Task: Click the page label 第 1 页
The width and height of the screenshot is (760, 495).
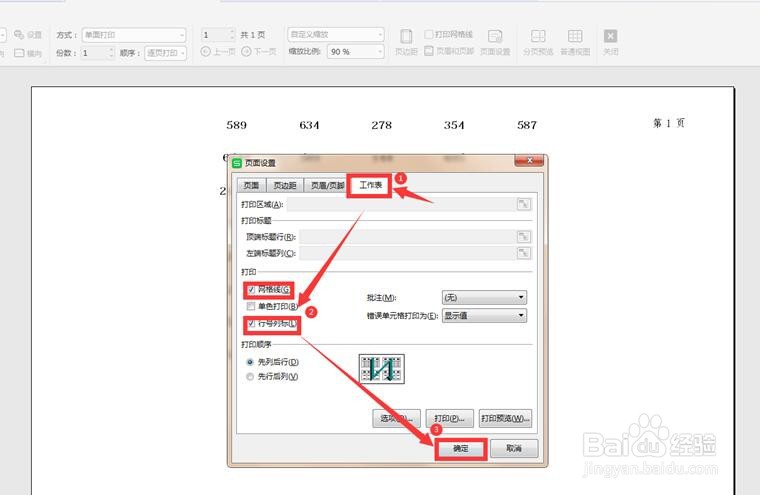Action: pyautogui.click(x=669, y=123)
